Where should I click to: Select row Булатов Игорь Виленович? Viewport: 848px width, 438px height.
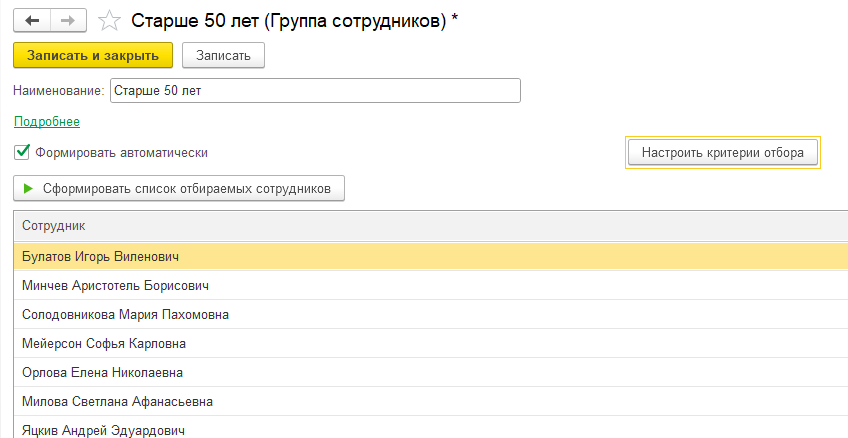pyautogui.click(x=430, y=256)
